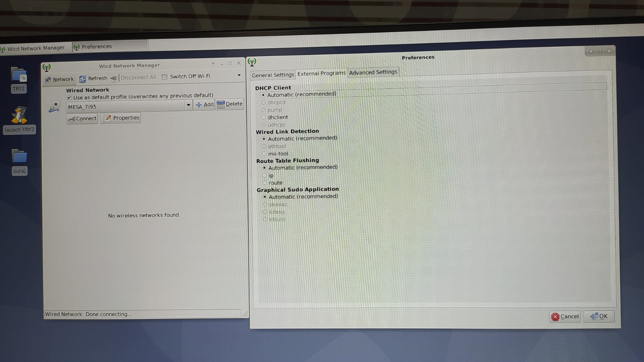Select udhcpc DHCP client option
Viewport: 644px width, 362px height.
point(264,125)
